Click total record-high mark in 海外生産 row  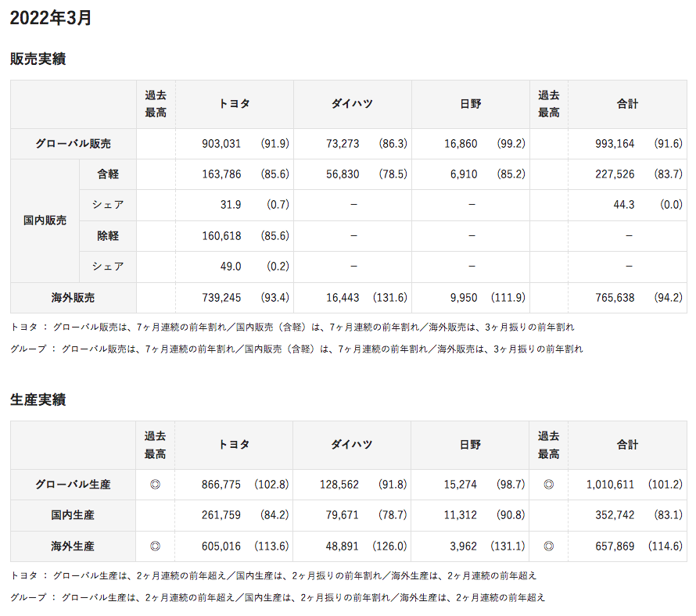[549, 546]
